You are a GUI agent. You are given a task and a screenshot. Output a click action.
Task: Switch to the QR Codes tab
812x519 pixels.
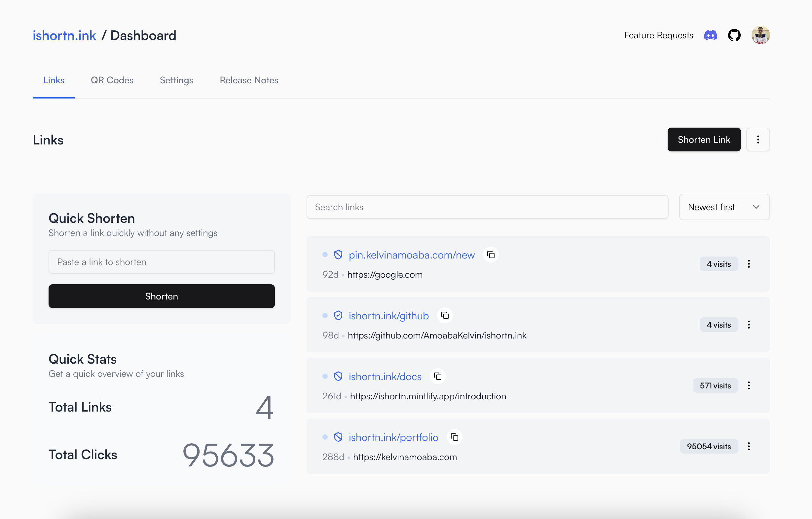[x=112, y=80]
